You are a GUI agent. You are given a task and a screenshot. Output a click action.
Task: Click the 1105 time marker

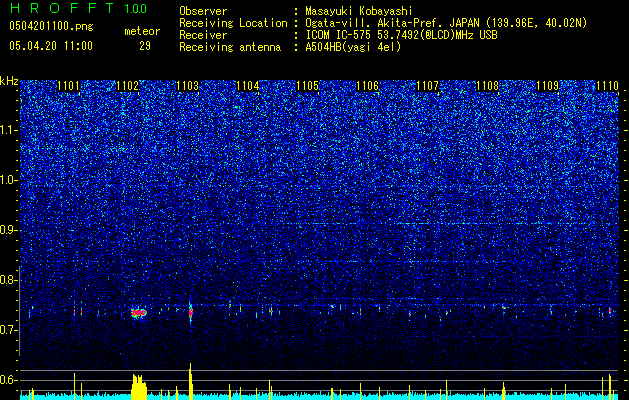(x=307, y=86)
